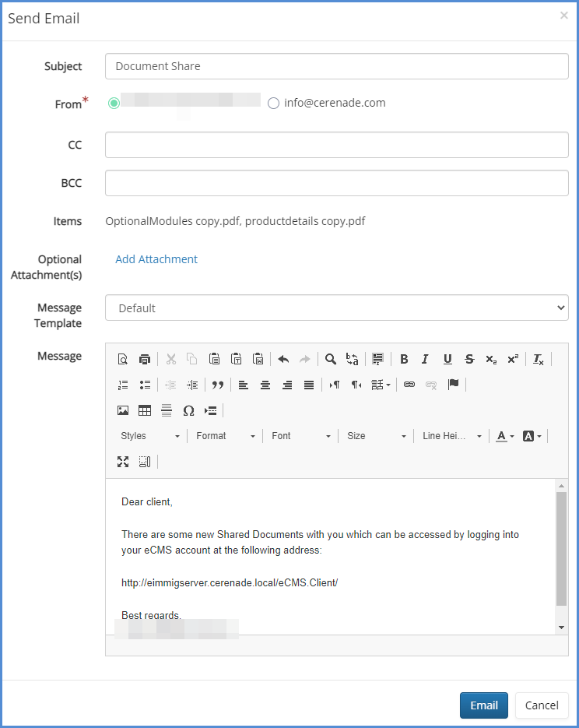Screen dimensions: 579x728
Task: Open the special character Omega icon
Action: [x=188, y=410]
